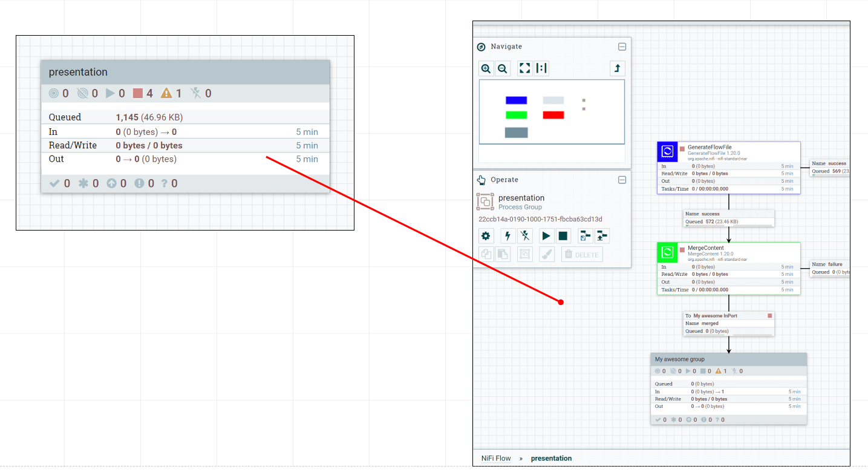Click the transmitting ports icon in presentation group
The image size is (868, 472).
54,93
